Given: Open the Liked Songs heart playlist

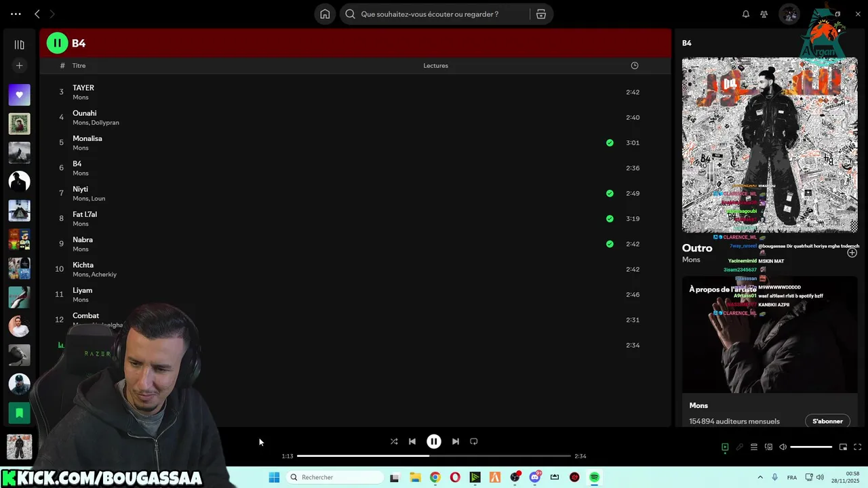Looking at the screenshot, I should coord(19,95).
